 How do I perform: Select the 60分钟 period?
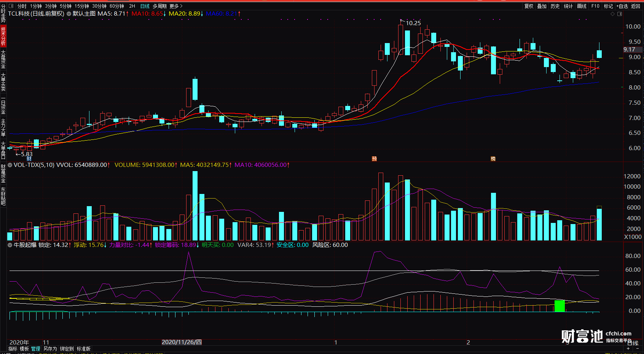click(x=117, y=6)
